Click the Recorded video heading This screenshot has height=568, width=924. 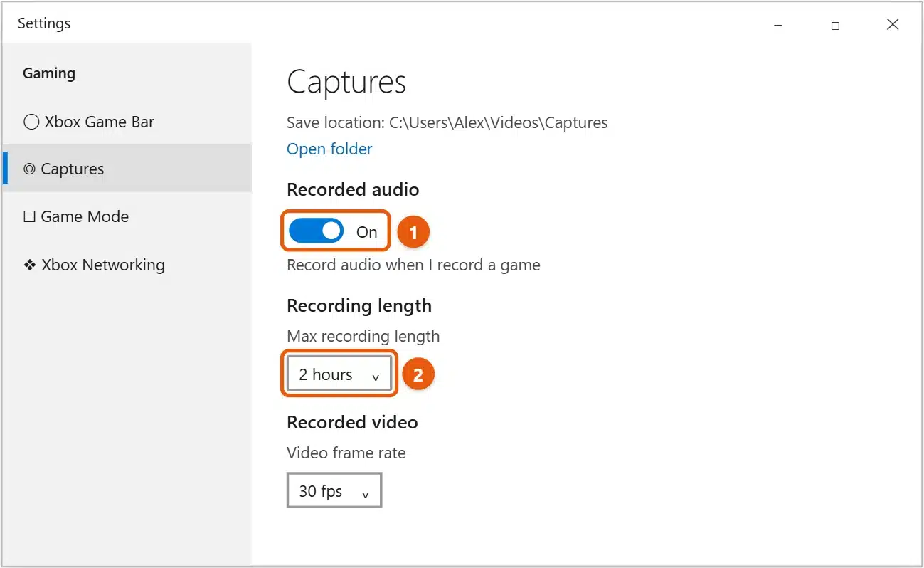click(352, 422)
